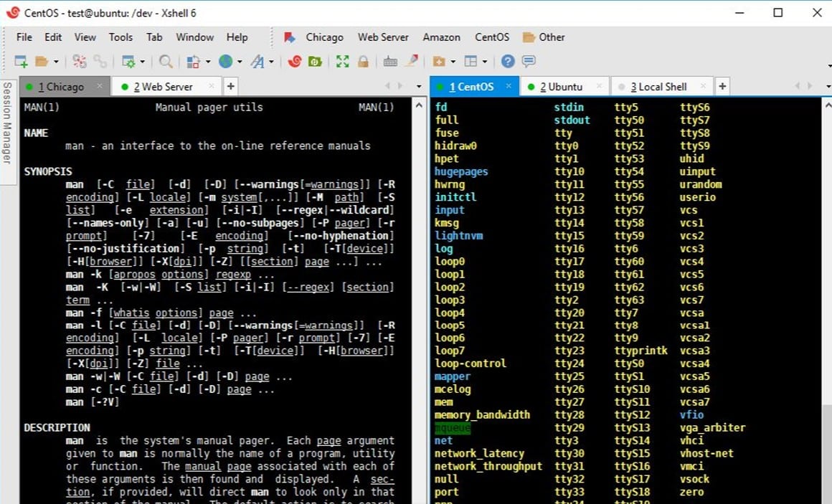Click the Encoding globe icon
Viewport: 832px width, 504px height.
tap(226, 62)
